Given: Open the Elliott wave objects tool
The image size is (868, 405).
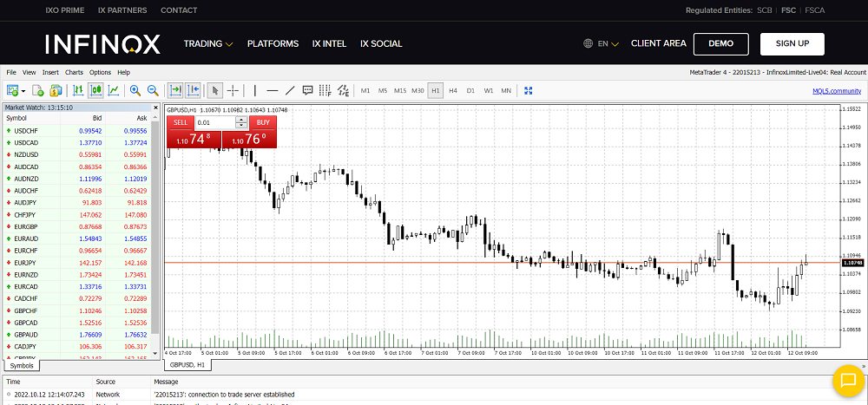Looking at the screenshot, I should pos(343,90).
